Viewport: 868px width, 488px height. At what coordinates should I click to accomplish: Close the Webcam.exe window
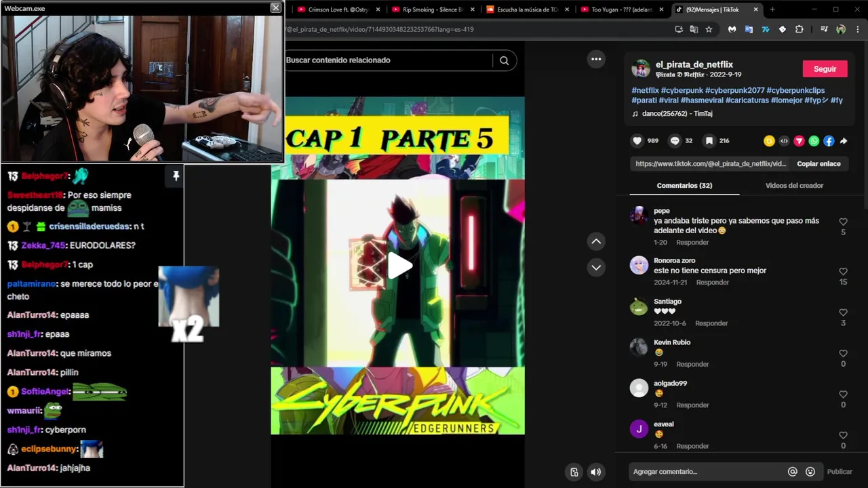pos(275,7)
